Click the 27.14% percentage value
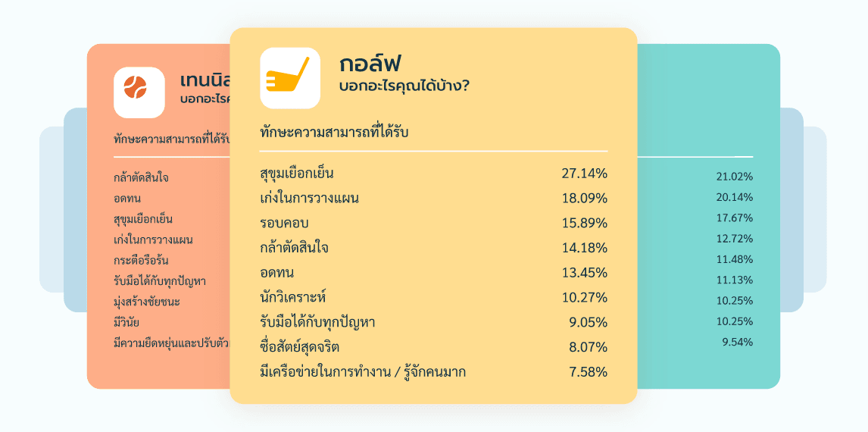The image size is (868, 432). click(584, 174)
